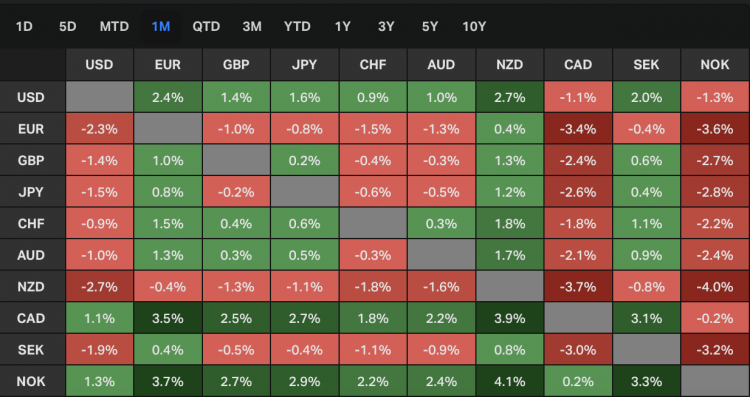Click the NOK/NZD cell showing 4.1%
Screen dimensions: 750x397
(510, 381)
